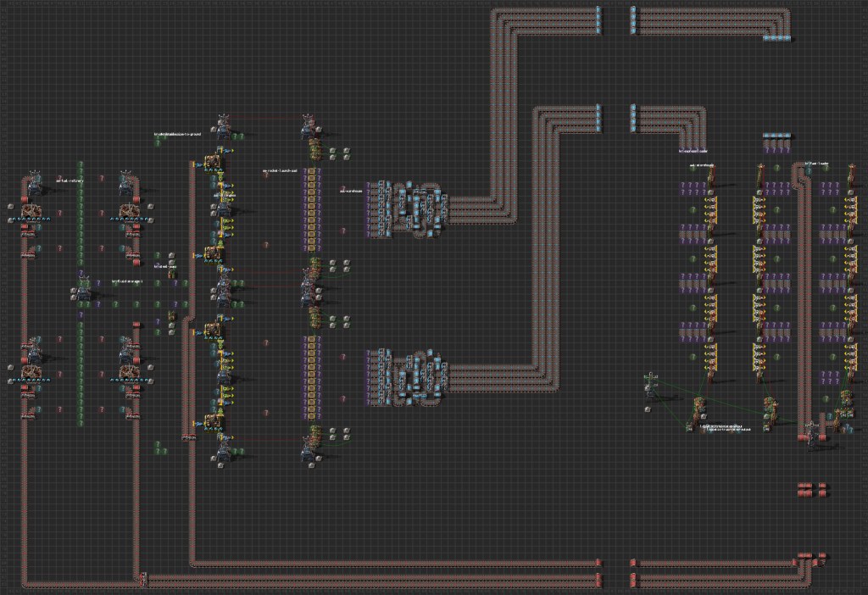Select left blue connectors of top belt gap
This screenshot has height=595, width=868.
pyautogui.click(x=598, y=19)
